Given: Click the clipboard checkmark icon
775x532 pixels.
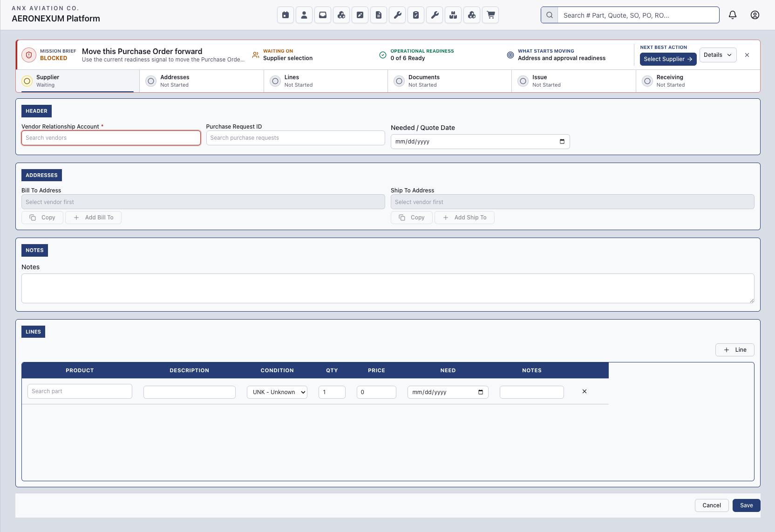Looking at the screenshot, I should (416, 15).
